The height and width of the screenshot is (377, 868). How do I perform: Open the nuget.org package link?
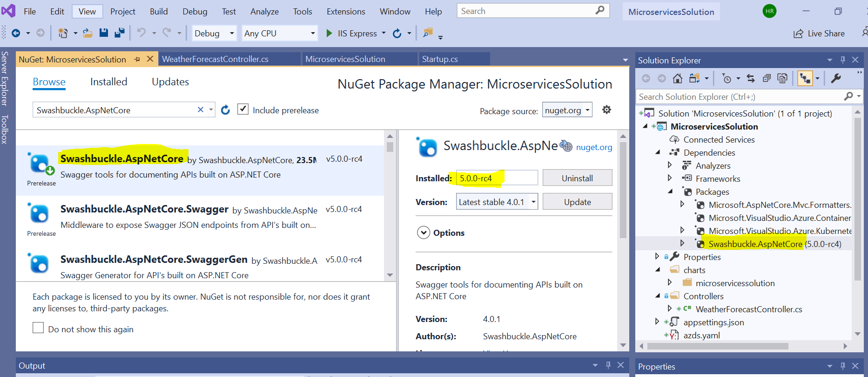click(594, 147)
